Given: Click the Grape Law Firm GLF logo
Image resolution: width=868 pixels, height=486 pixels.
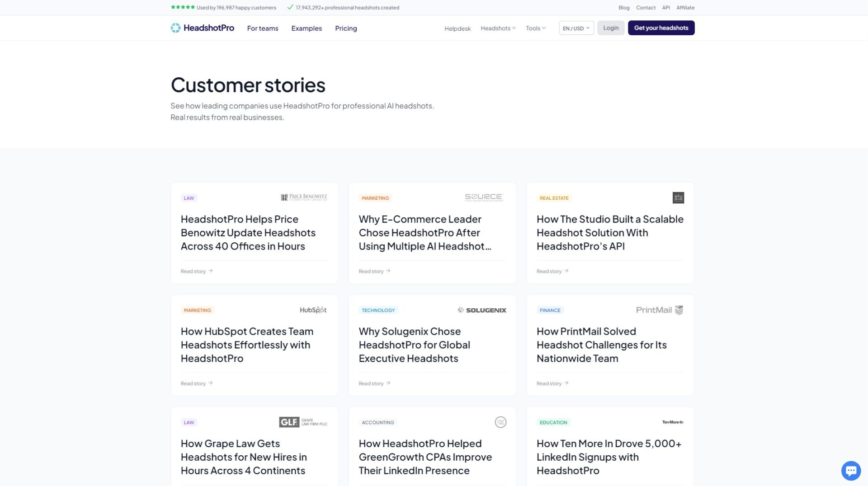Looking at the screenshot, I should coord(303,422).
